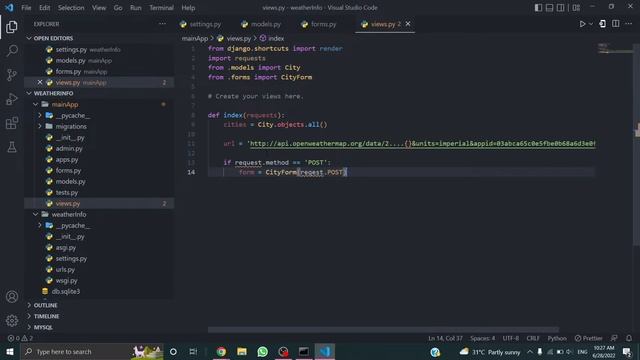Screen dimensions: 640x360
Task: Select language mode Python in status bar
Action: 557,338
